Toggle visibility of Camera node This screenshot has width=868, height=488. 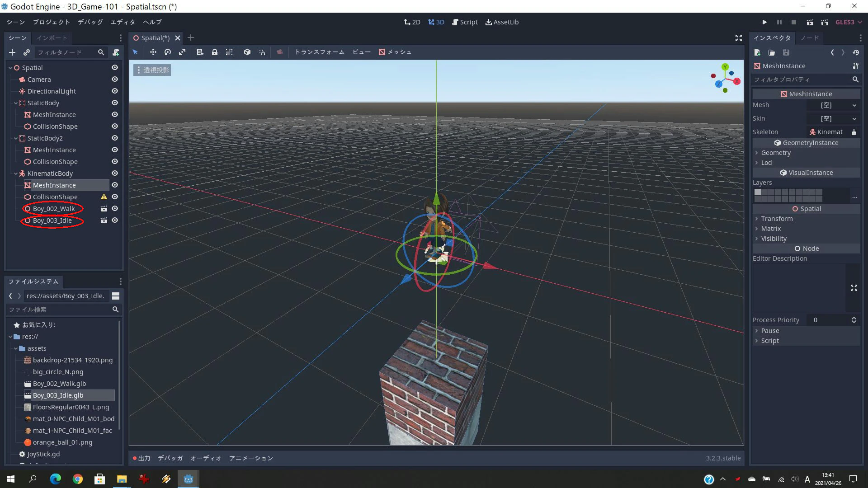[x=115, y=80]
